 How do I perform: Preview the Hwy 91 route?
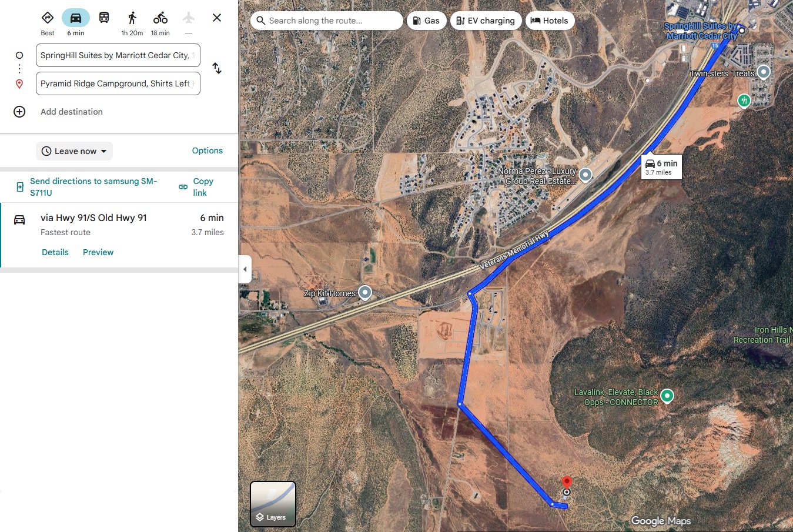(98, 252)
